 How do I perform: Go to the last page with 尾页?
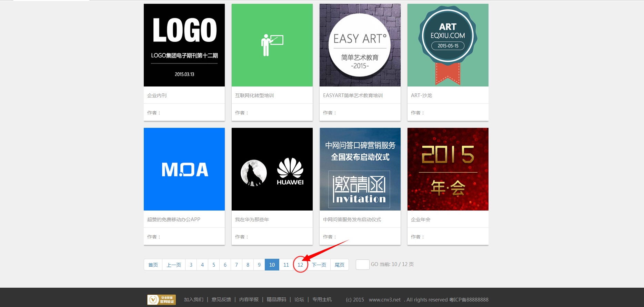[340, 265]
